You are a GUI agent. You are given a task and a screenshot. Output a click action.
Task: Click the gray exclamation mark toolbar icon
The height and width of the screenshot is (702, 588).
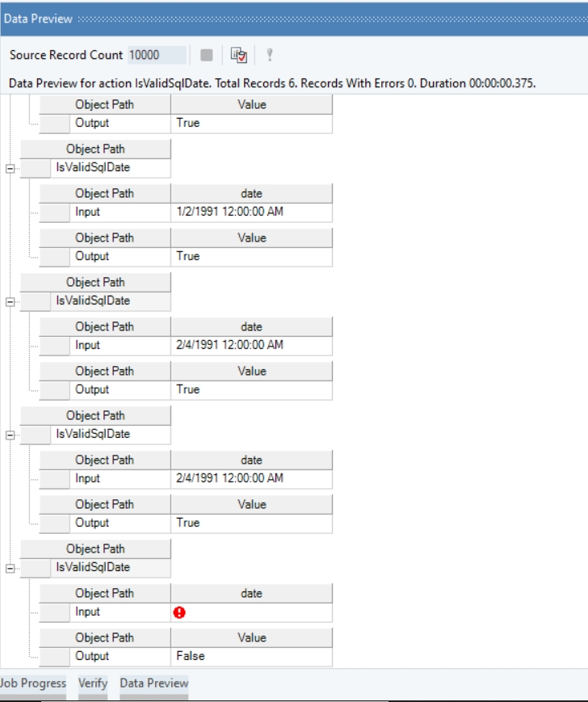pyautogui.click(x=269, y=55)
